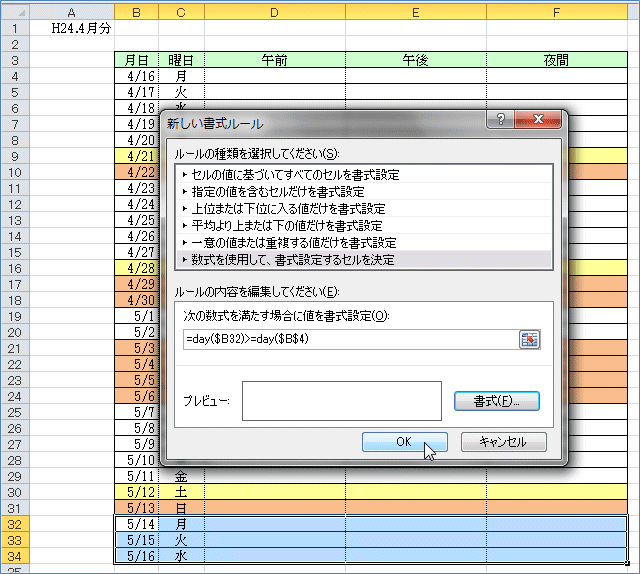Image resolution: width=640 pixels, height=574 pixels.
Task: Select rule type 平均より上または下の値だけを書式設定
Action: coord(364,226)
